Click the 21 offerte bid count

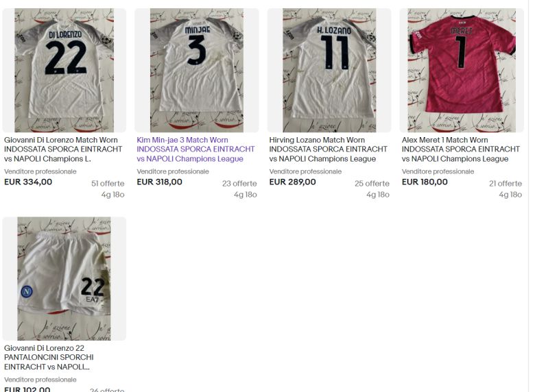click(506, 184)
